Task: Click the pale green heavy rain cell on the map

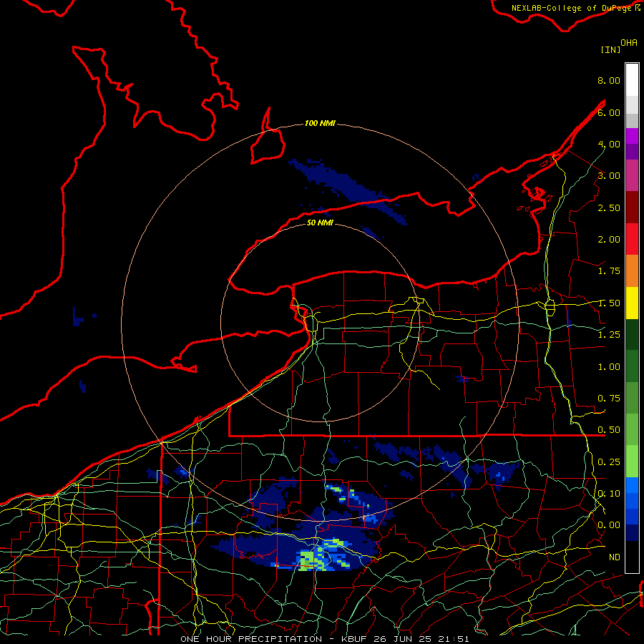Action: point(306,560)
